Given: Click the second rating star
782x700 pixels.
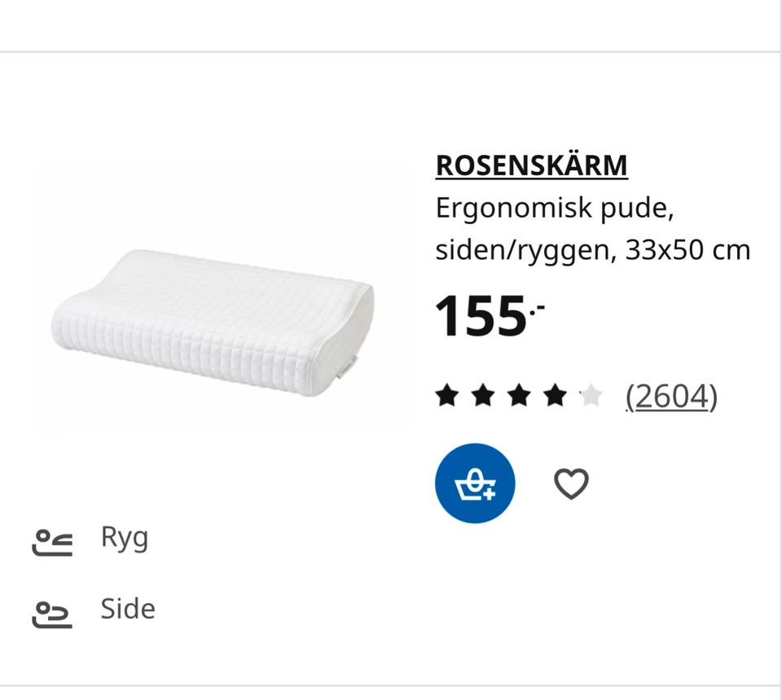Looking at the screenshot, I should coord(482,397).
